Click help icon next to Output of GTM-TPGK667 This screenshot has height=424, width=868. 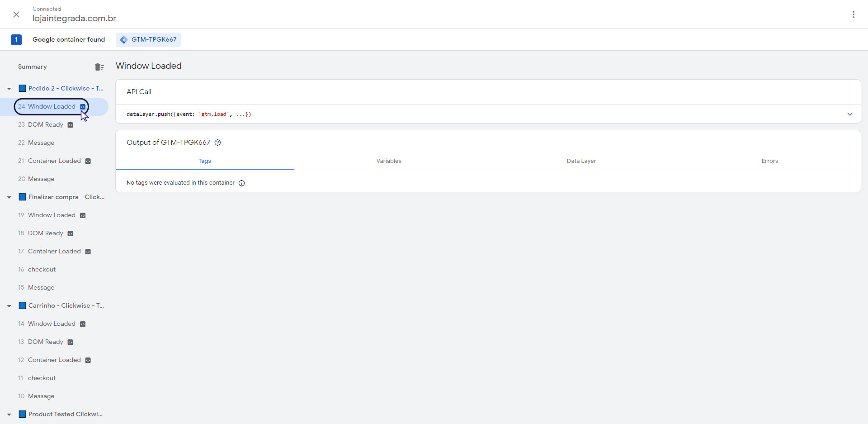pyautogui.click(x=217, y=143)
